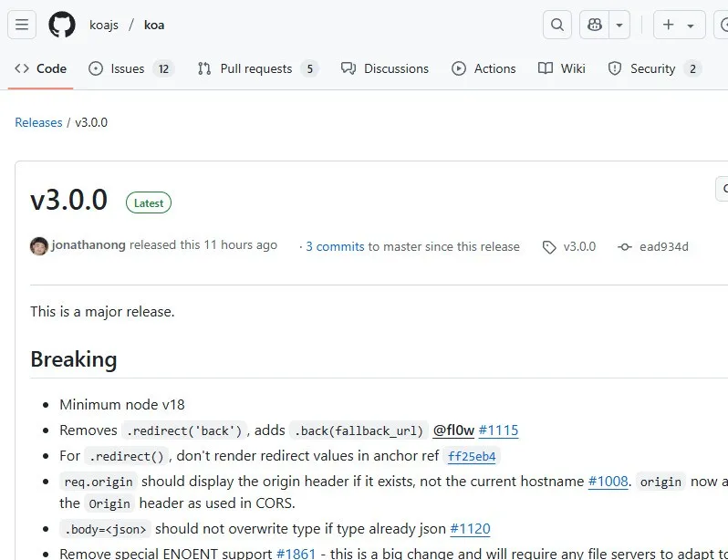Open the Copilot chat icon
The image size is (728, 560).
[x=595, y=25]
